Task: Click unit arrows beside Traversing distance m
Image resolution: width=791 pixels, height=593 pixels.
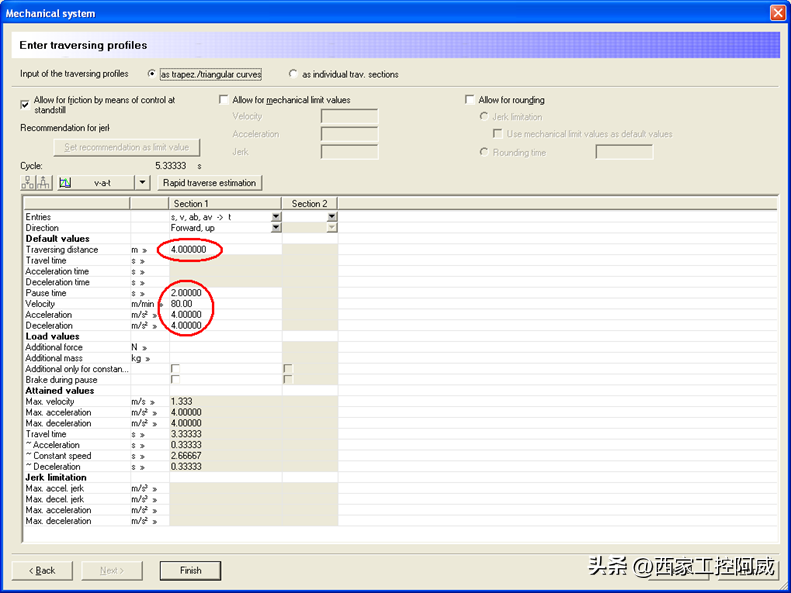Action: pyautogui.click(x=142, y=250)
